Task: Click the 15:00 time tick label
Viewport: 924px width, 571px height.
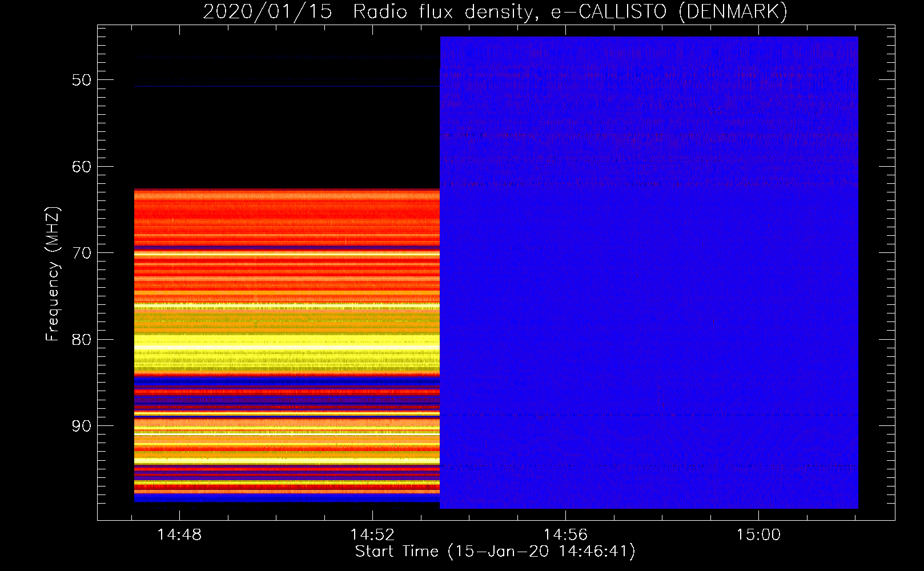Action: (x=758, y=535)
